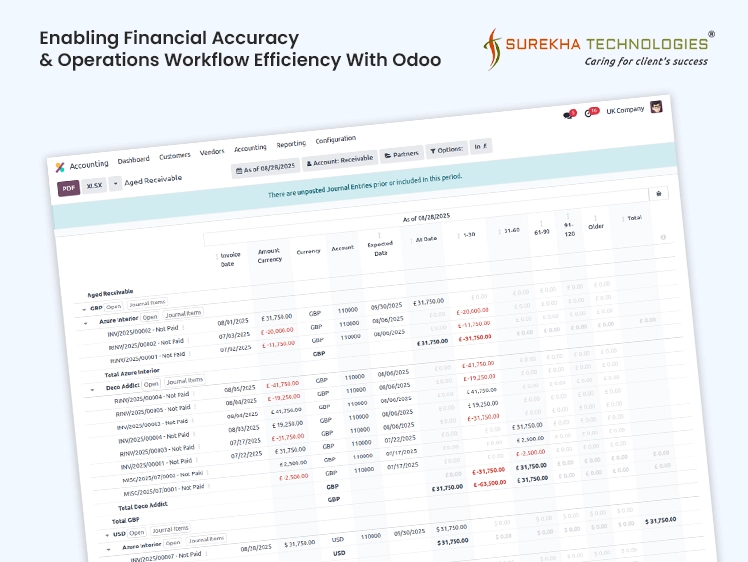Open the Customers menu
Image resolution: width=748 pixels, height=562 pixels.
click(x=175, y=156)
